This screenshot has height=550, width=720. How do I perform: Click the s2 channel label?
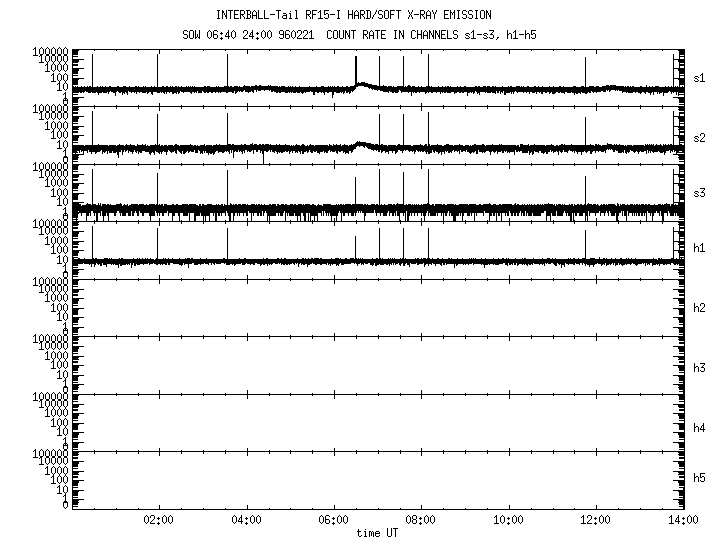coord(699,133)
